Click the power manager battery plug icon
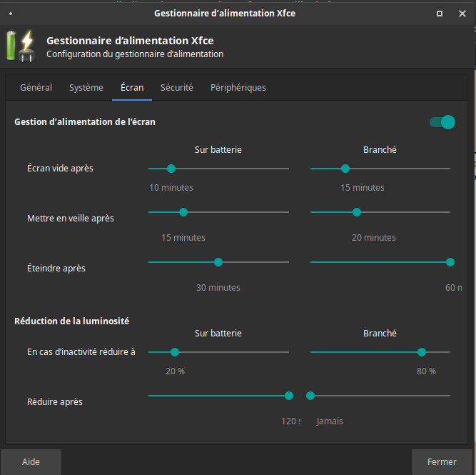Viewport: 476px width, 475px height. click(21, 46)
